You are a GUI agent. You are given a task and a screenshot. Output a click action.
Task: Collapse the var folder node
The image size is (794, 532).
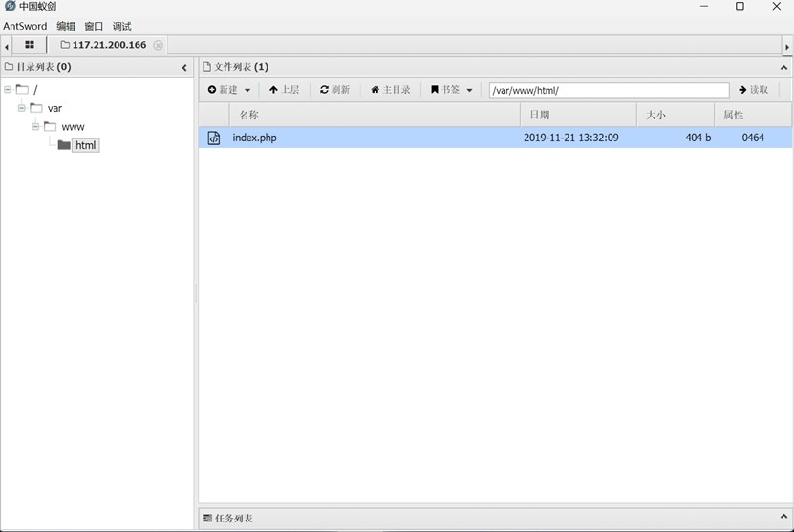(x=22, y=108)
